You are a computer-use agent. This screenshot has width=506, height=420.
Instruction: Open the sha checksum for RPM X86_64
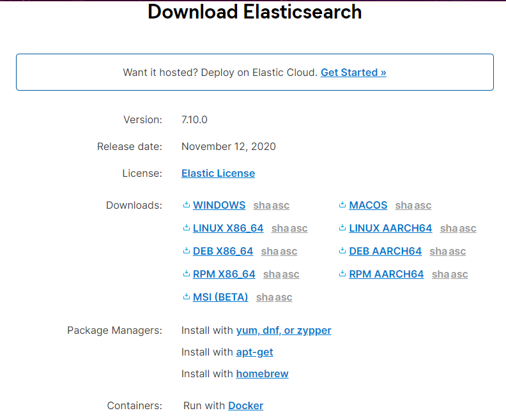[272, 274]
